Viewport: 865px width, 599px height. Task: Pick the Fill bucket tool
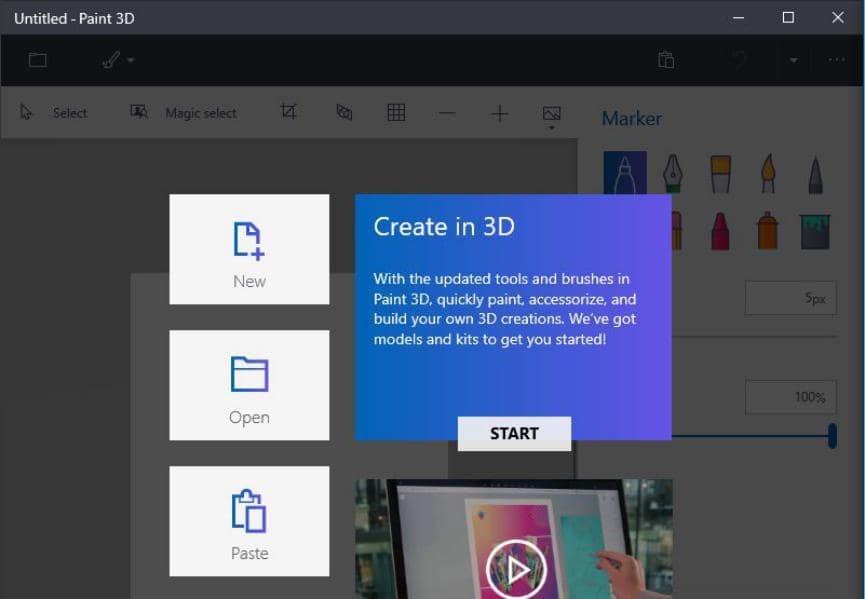pos(815,230)
